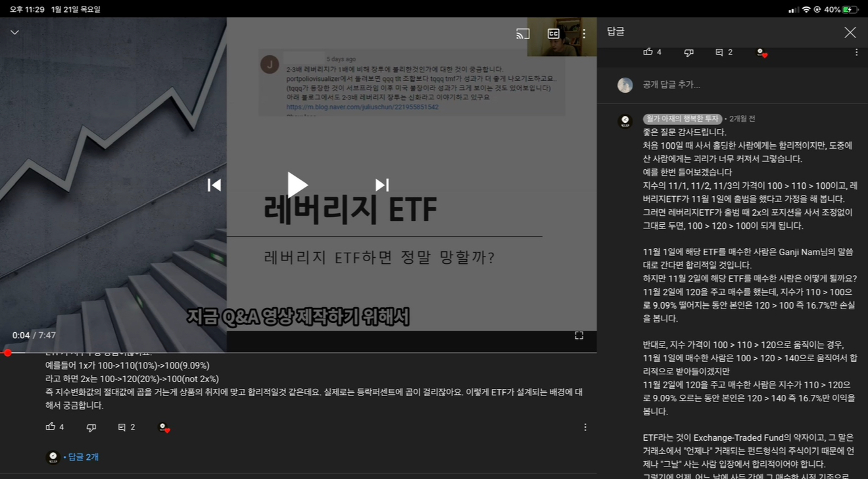Open more options for the comment under the video

point(585,427)
